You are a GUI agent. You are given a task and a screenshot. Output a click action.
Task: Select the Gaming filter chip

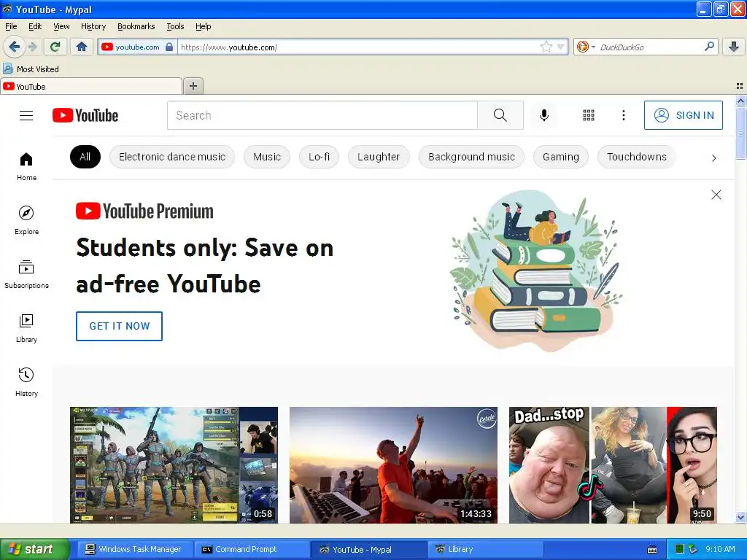point(561,157)
